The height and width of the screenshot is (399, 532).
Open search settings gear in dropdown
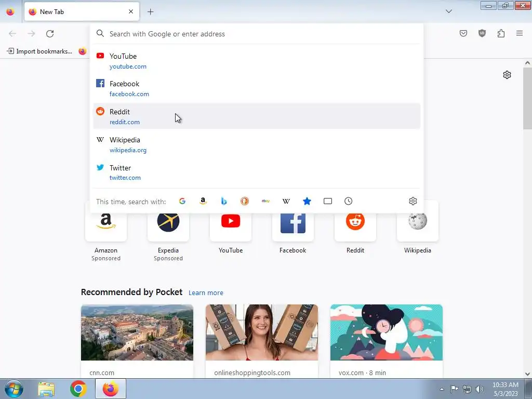[x=413, y=201]
